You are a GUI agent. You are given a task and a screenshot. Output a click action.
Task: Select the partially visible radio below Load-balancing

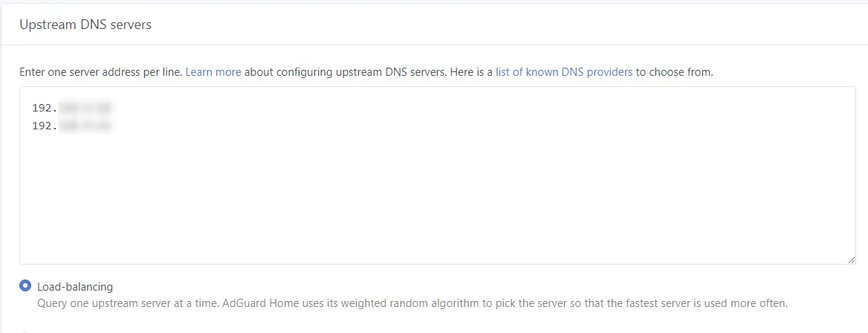tap(25, 332)
